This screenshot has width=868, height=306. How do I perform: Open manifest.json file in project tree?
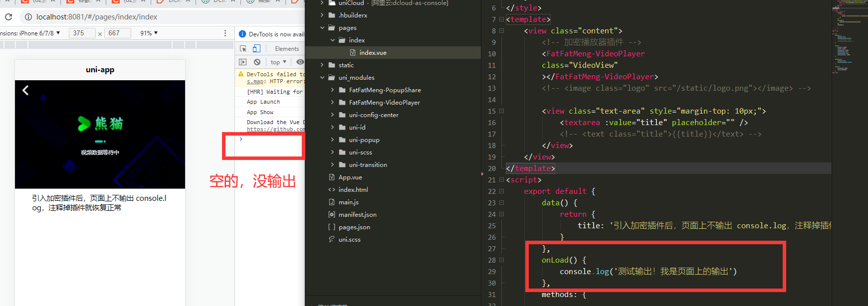[x=357, y=214]
